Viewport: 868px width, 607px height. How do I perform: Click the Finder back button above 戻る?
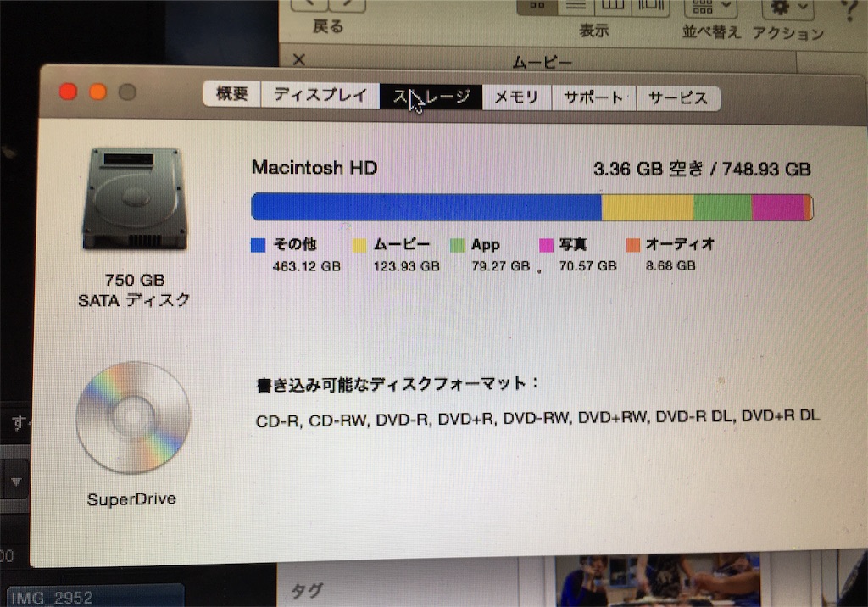(x=309, y=4)
